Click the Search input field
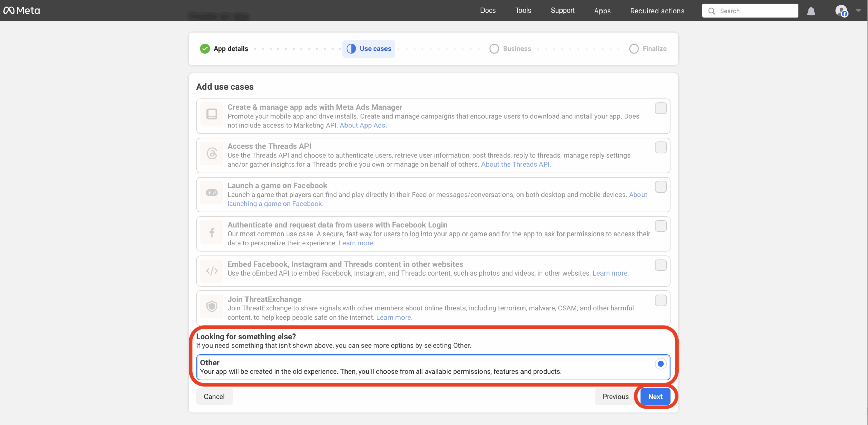 pyautogui.click(x=750, y=11)
